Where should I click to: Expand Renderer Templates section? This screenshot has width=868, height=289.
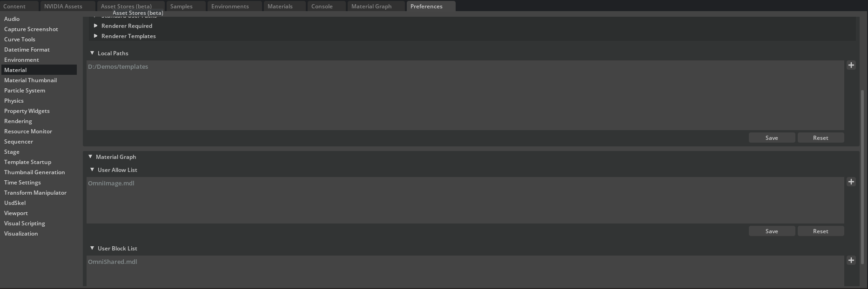tap(96, 36)
